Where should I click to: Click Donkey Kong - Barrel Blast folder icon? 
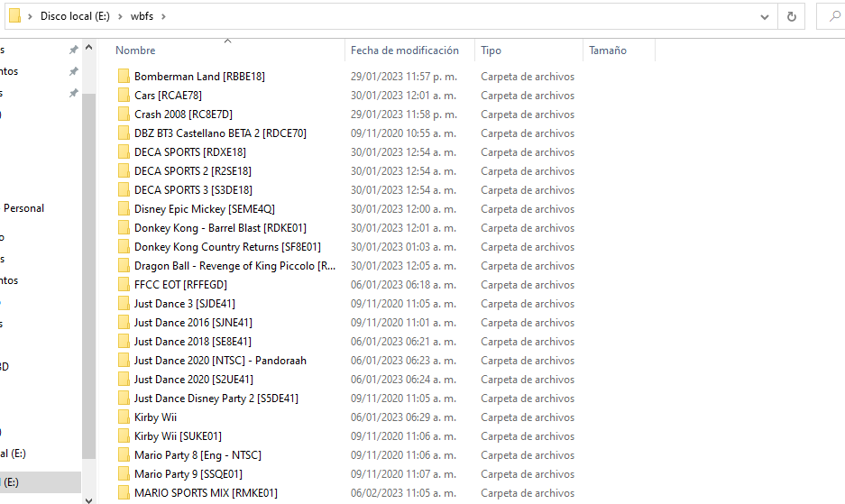coord(124,227)
